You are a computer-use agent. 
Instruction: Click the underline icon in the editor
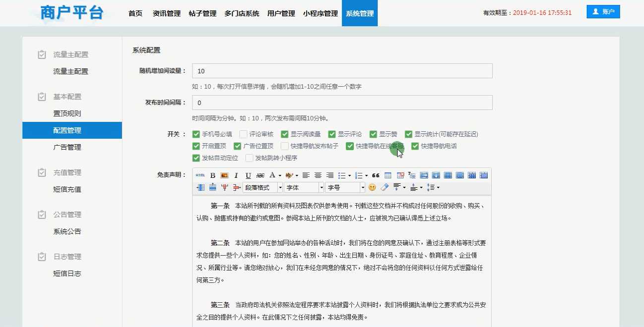(x=248, y=175)
